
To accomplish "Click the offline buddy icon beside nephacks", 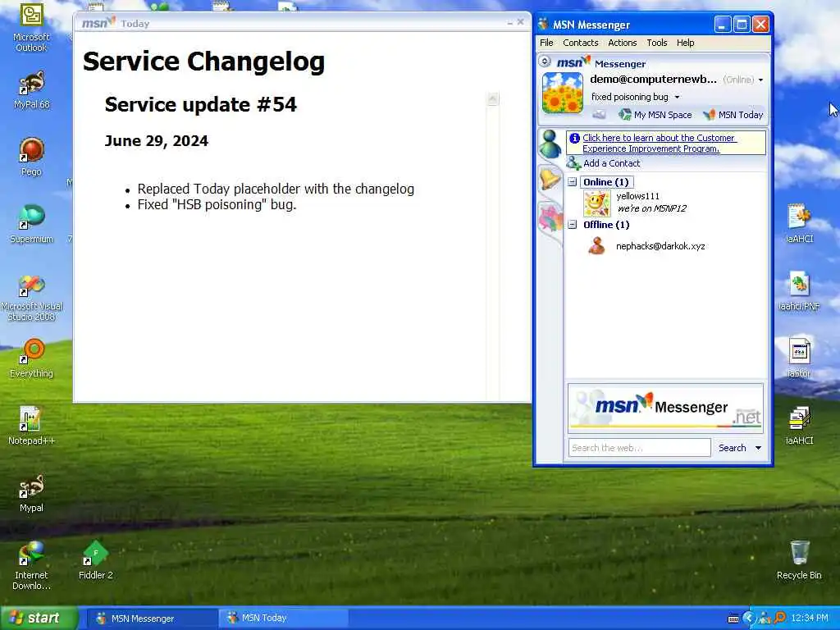I will click(596, 245).
